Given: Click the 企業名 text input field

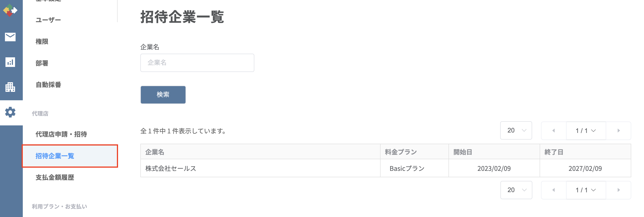Looking at the screenshot, I should (197, 63).
